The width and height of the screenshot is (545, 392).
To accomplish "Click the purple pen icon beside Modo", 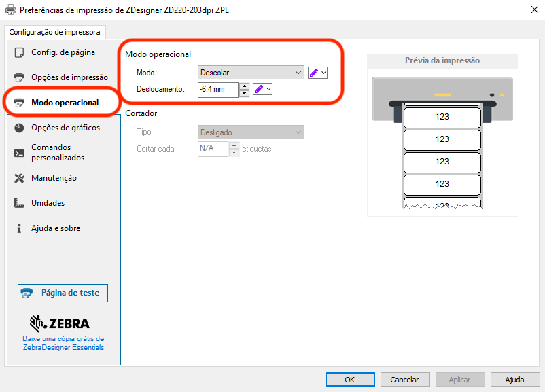I will pos(313,73).
